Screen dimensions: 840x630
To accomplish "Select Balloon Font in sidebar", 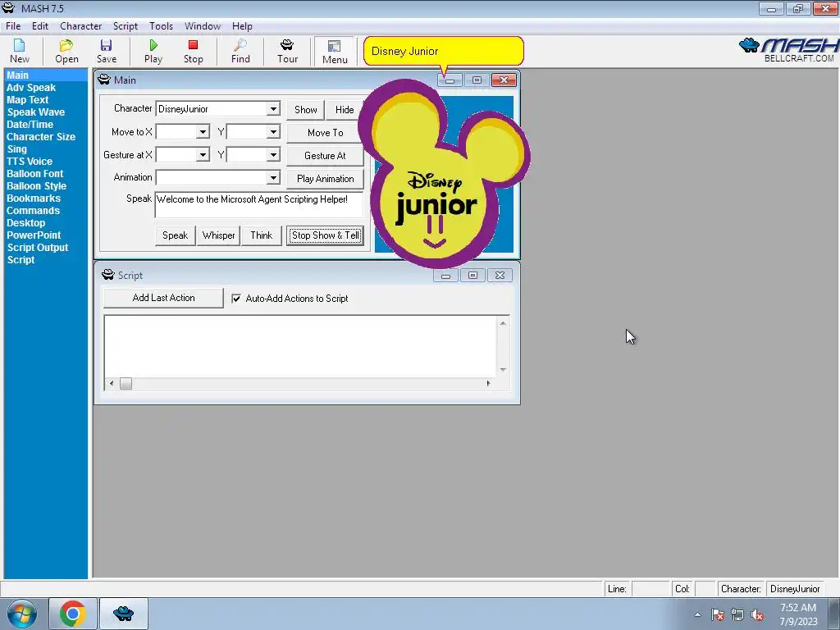I will tap(34, 174).
